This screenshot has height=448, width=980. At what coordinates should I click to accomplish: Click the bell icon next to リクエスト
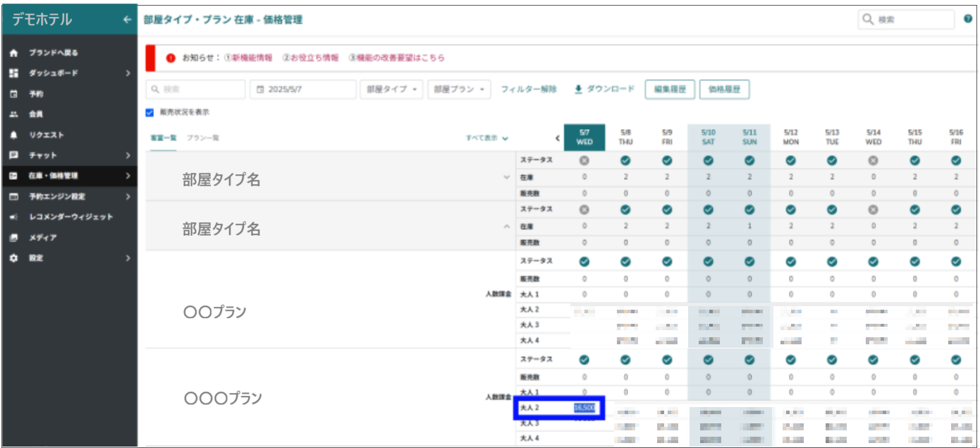point(13,135)
